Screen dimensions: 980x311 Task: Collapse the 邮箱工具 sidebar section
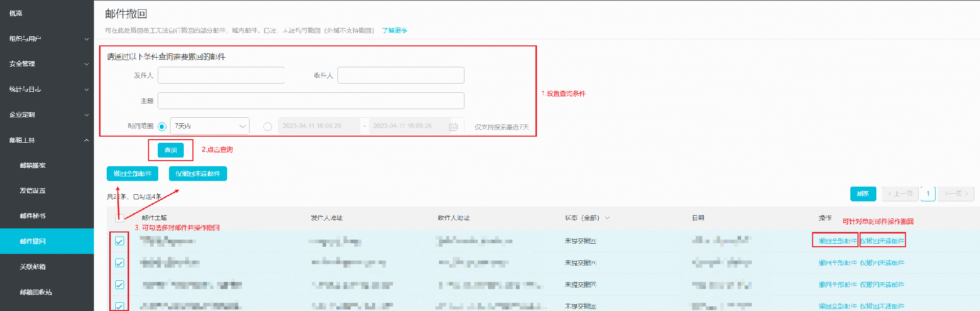pos(47,140)
